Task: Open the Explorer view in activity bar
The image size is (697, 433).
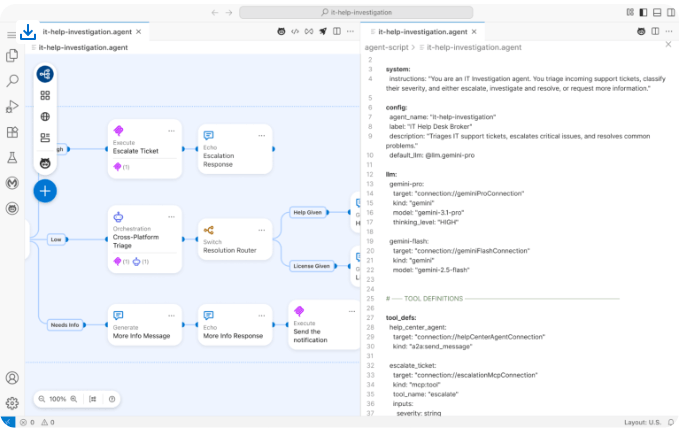Action: pos(13,56)
